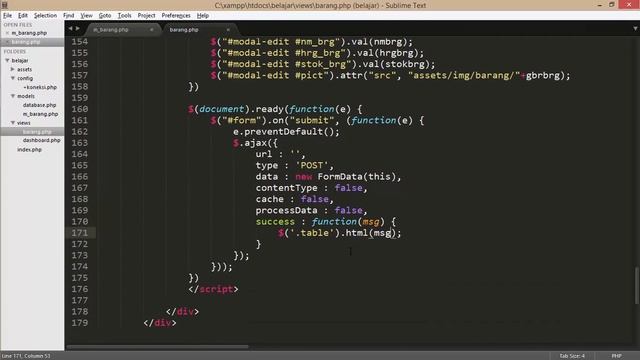Open the Find menu
The height and width of the screenshot is (360, 640).
[x=69, y=16]
